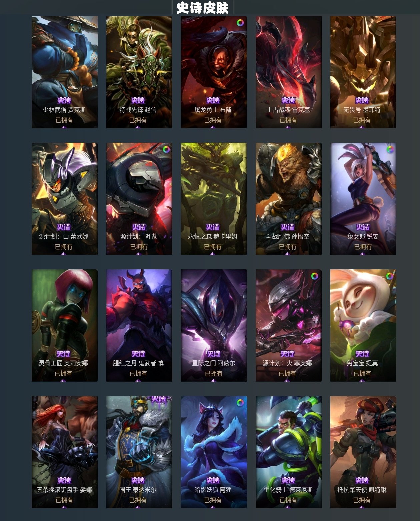Open the 腥红之月 鬼武者 慎 skin card

tap(139, 325)
